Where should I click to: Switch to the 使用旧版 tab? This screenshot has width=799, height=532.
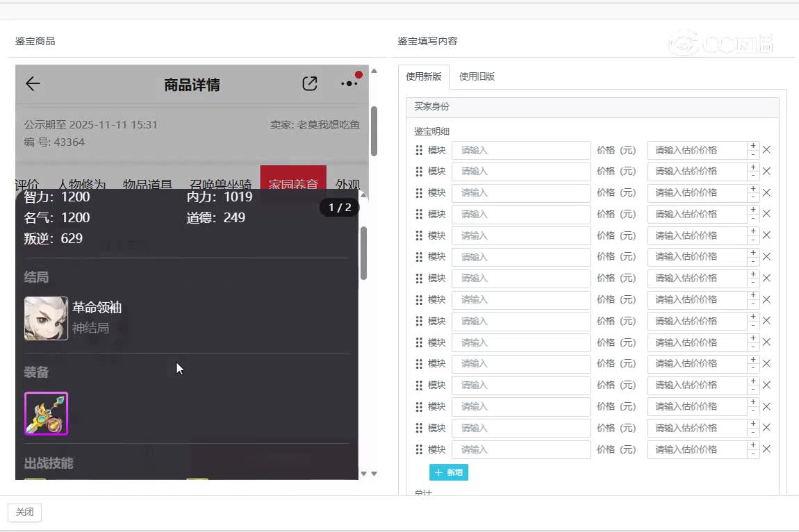point(477,76)
